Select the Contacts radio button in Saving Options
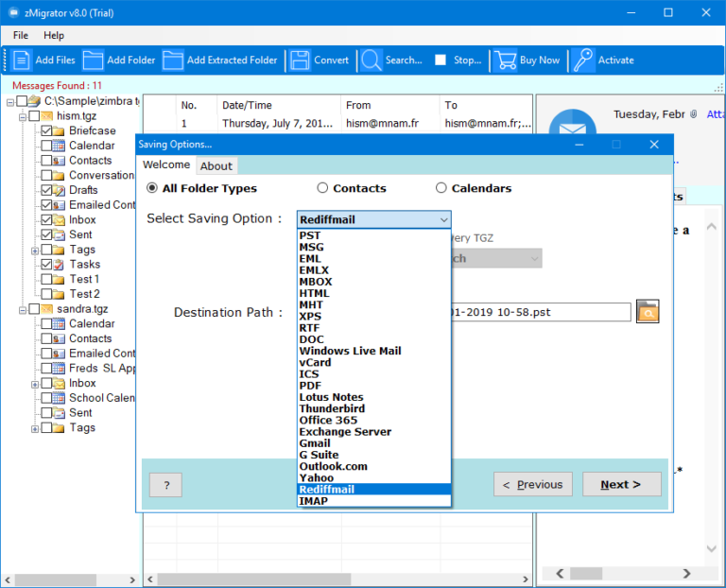The height and width of the screenshot is (588, 726). click(x=322, y=187)
